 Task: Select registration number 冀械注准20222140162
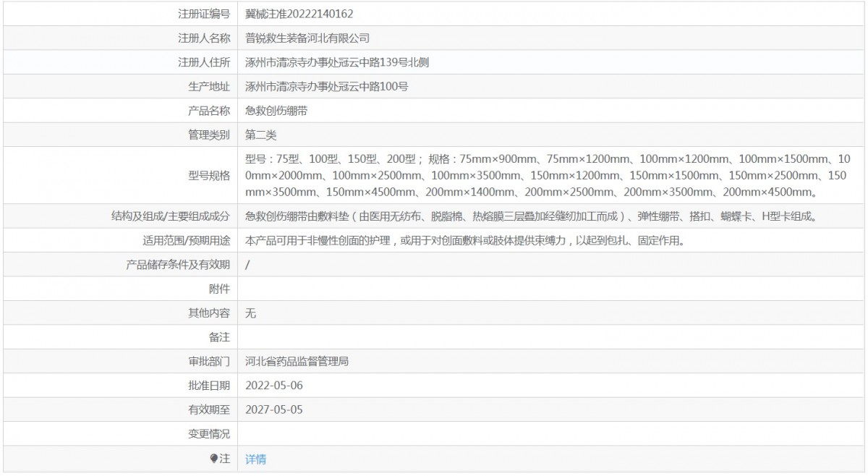tap(299, 14)
